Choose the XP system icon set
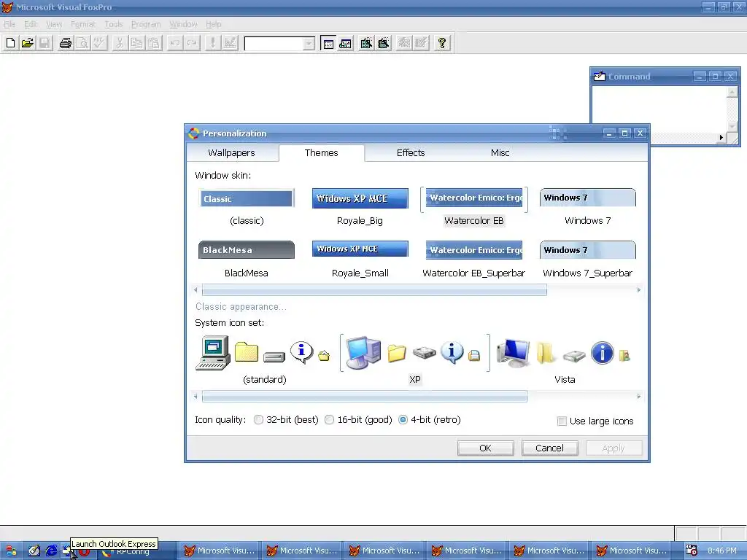The height and width of the screenshot is (560, 747). point(415,360)
